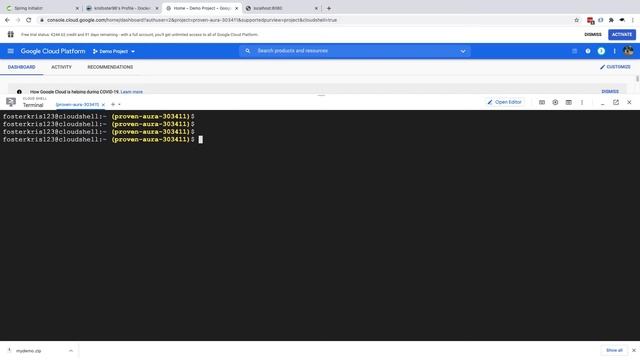This screenshot has width=640, height=360.
Task: Add a new Cloud Shell terminal tab
Action: click(113, 104)
